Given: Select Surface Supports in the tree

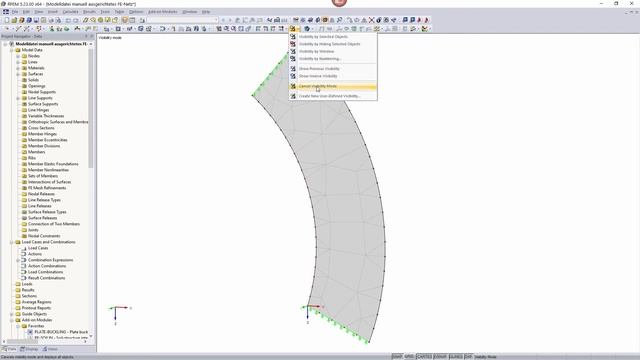Looking at the screenshot, I should [x=43, y=104].
